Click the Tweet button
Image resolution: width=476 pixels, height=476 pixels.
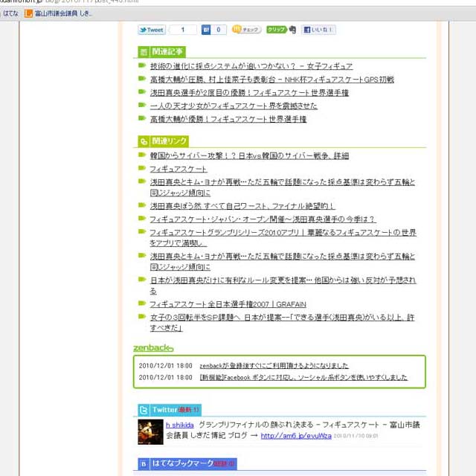click(151, 30)
